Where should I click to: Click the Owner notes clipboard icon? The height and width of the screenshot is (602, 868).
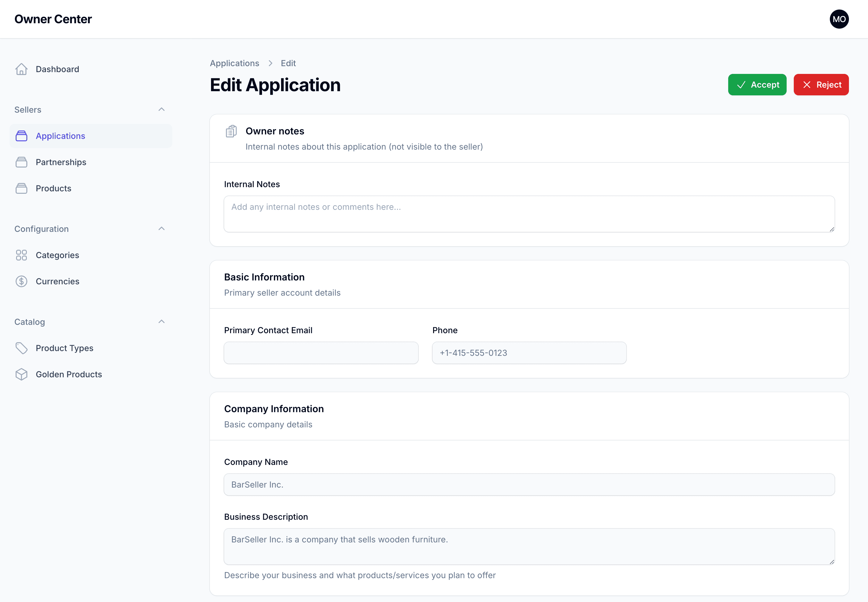(231, 131)
